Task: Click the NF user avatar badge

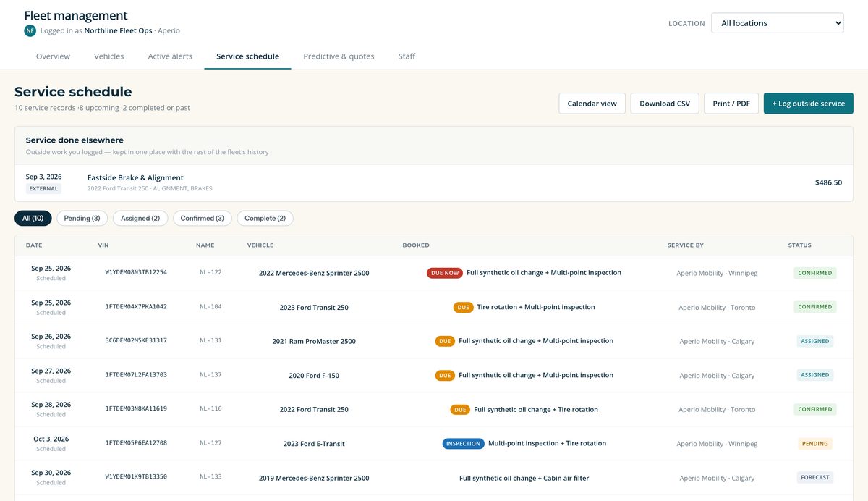Action: [x=30, y=30]
